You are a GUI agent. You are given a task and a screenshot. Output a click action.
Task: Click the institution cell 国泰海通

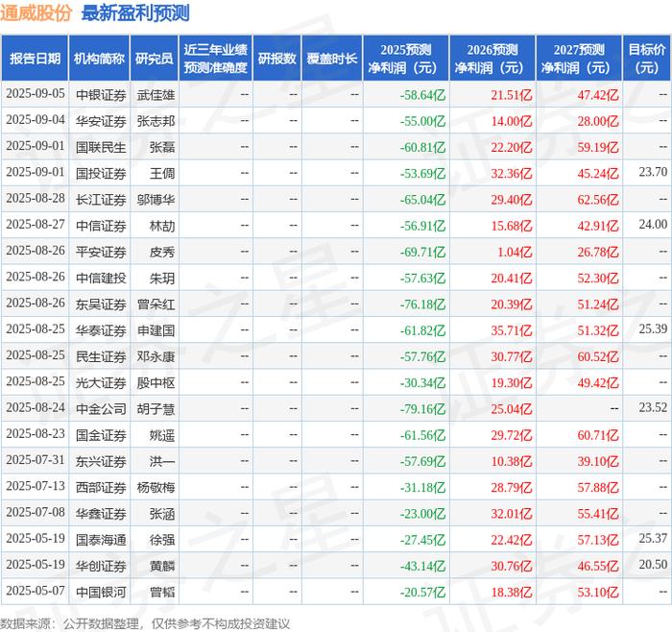tap(101, 540)
